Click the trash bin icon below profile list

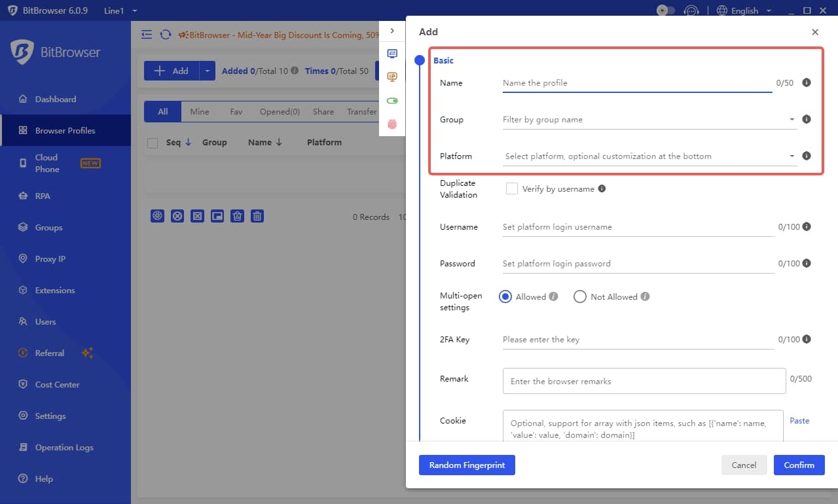coord(257,216)
